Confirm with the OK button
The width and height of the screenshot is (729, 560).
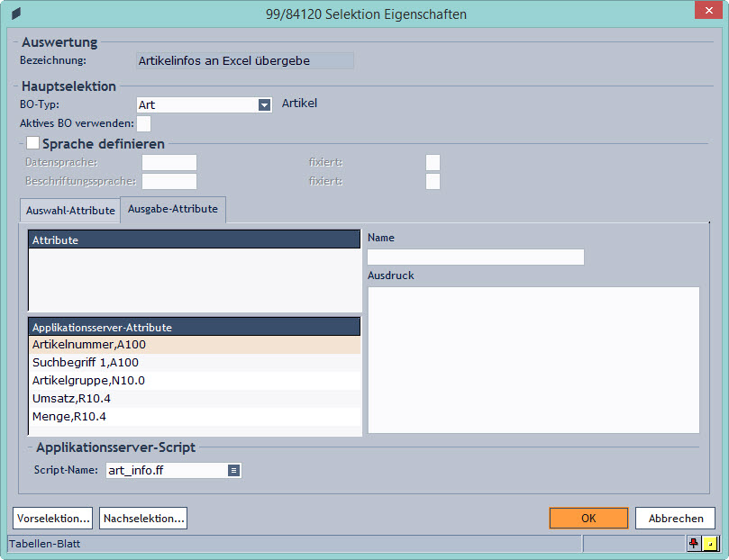[588, 519]
